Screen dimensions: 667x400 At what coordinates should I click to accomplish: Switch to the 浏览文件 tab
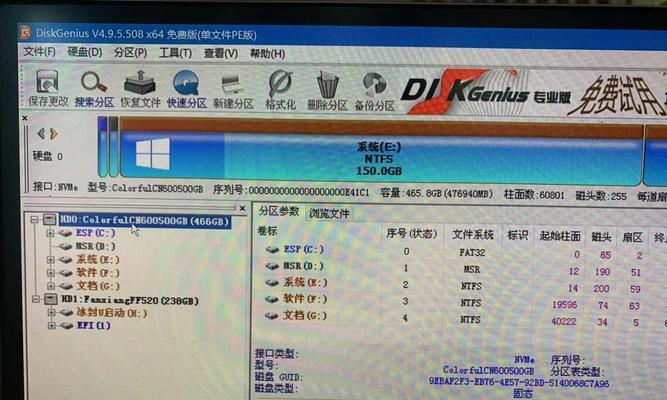click(x=329, y=213)
